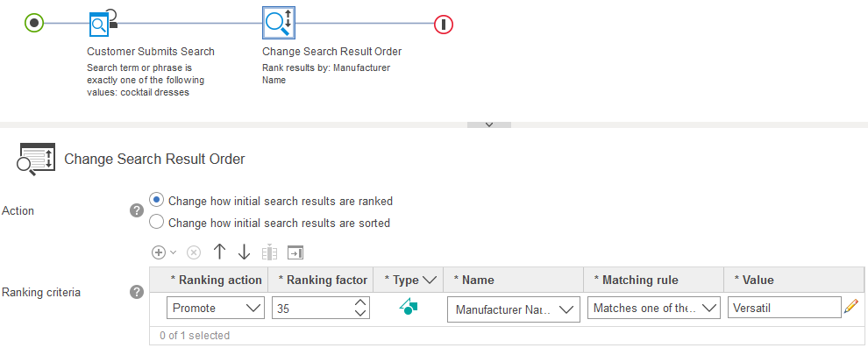Open the pencil edit icon beside Versatil
This screenshot has width=868, height=348.
coord(850,307)
